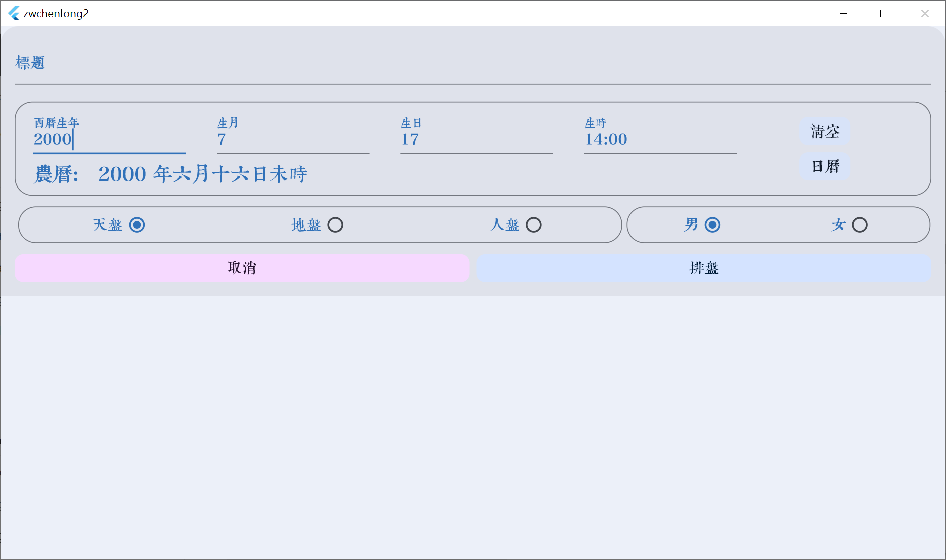Viewport: 946px width, 560px height.
Task: Click the 清空 clear button
Action: (x=825, y=132)
